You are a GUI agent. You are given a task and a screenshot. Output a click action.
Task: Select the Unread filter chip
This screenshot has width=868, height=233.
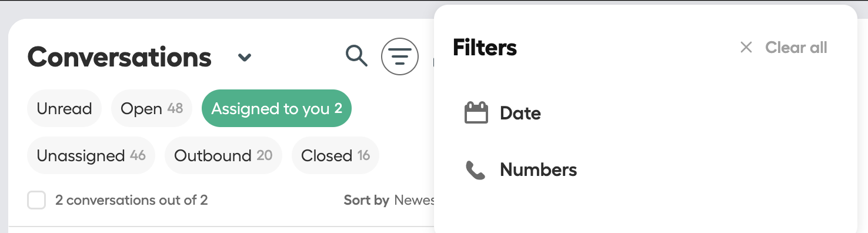[x=64, y=109]
